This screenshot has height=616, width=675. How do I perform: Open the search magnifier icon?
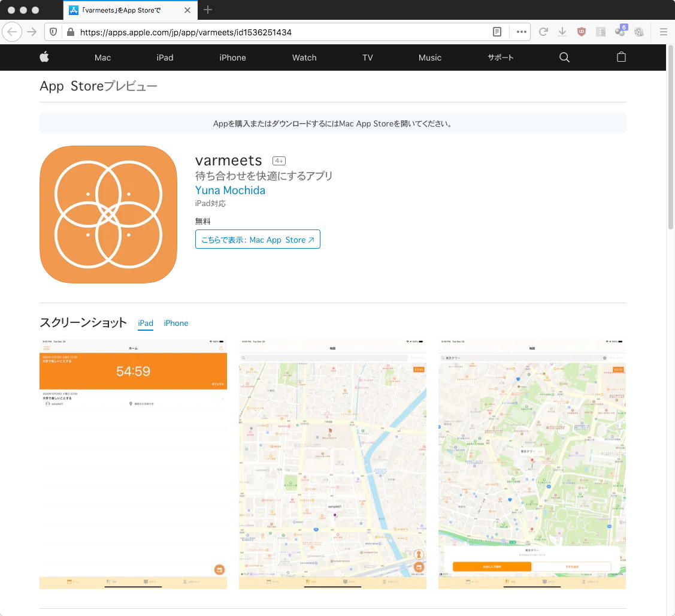[x=564, y=58]
